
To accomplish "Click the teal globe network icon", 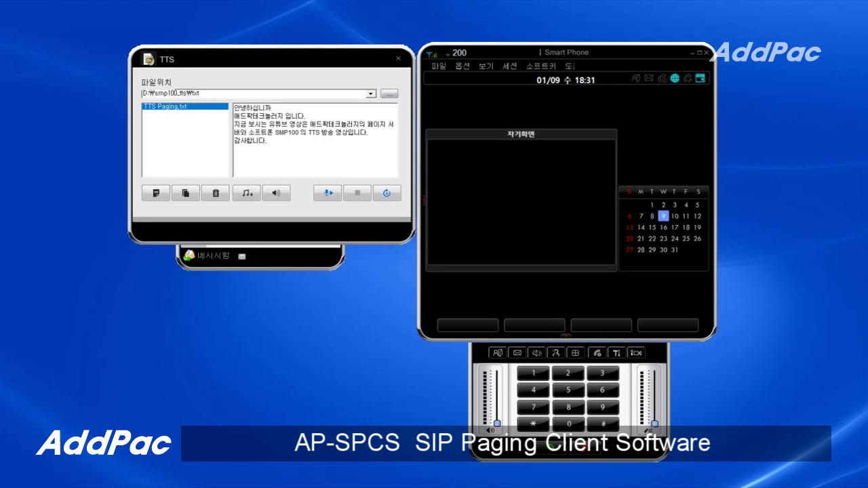I will tap(675, 79).
